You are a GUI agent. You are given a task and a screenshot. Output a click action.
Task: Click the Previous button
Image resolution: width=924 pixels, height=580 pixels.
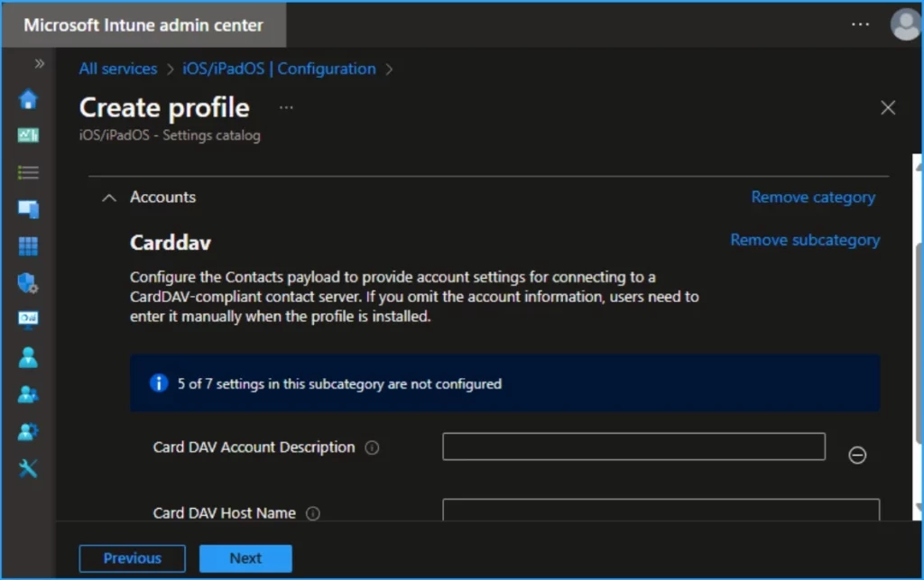133,558
